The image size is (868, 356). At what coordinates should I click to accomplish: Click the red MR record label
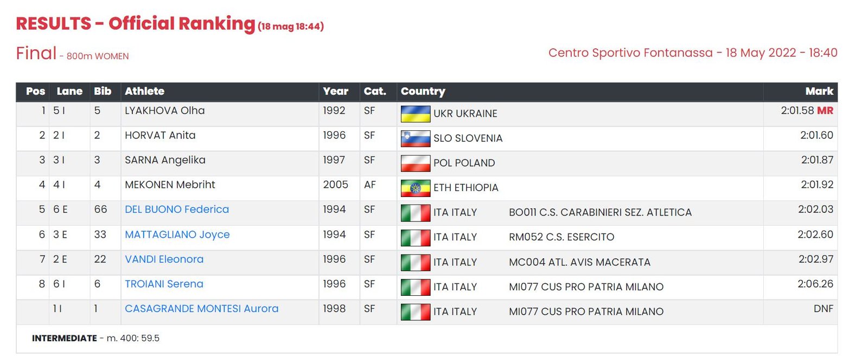[825, 111]
